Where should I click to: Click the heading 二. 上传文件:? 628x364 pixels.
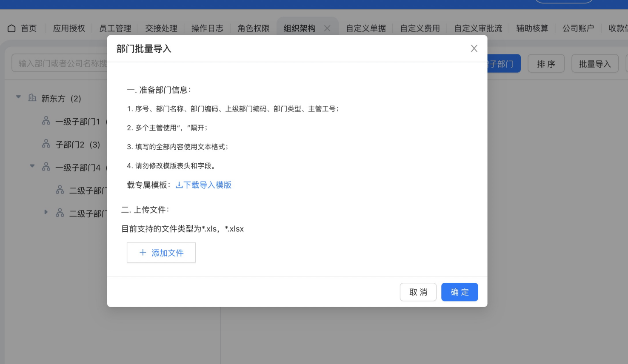click(146, 210)
